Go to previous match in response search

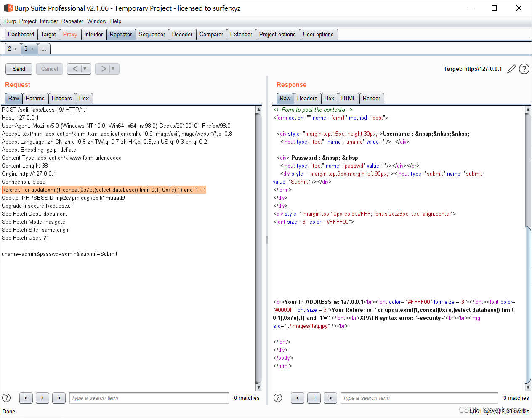point(298,398)
